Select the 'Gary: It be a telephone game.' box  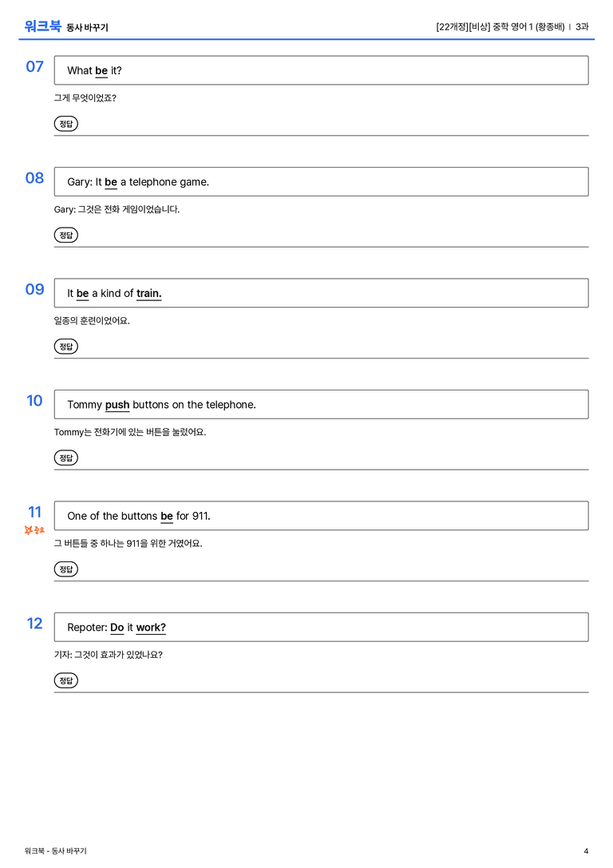321,181
